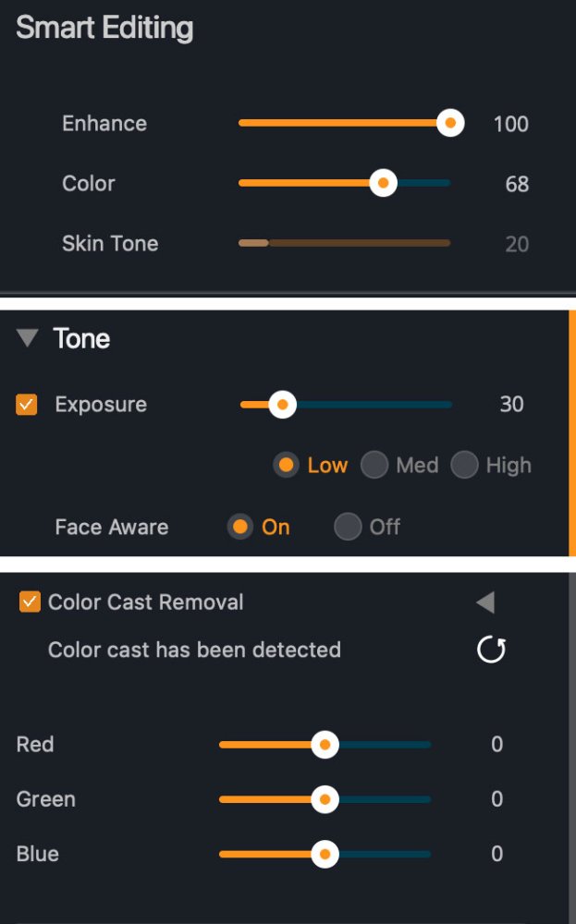Click the Red channel slider handle
Viewport: 576px width, 924px height.
[326, 745]
